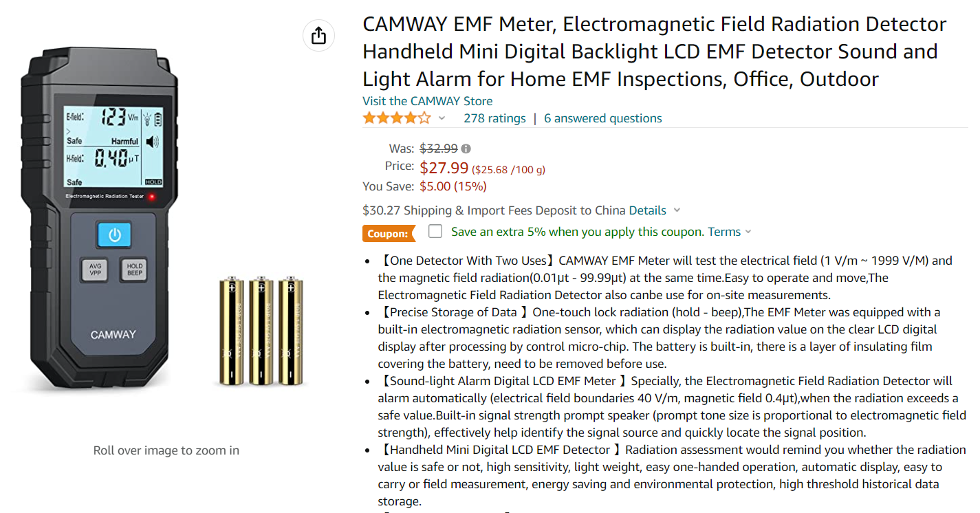Click the blue power button on meter image
Image resolution: width=980 pixels, height=513 pixels.
pyautogui.click(x=114, y=235)
